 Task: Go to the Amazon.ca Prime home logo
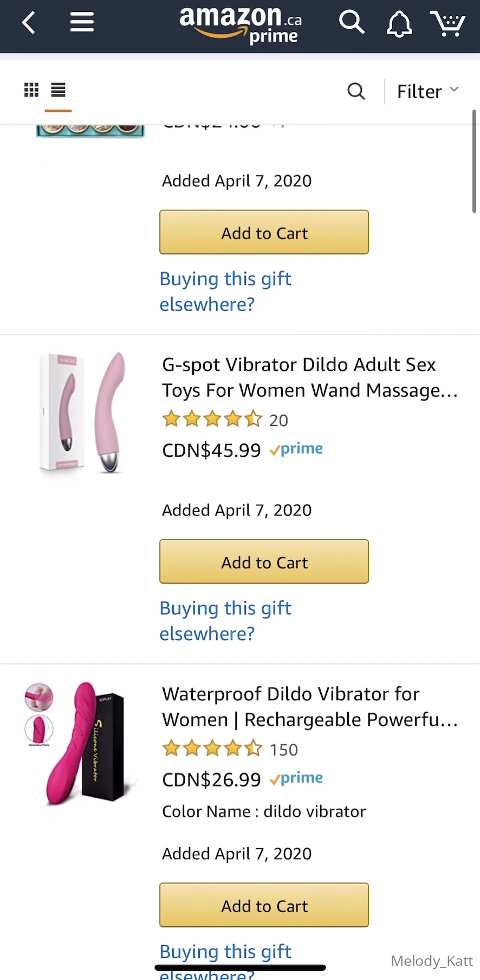[241, 25]
